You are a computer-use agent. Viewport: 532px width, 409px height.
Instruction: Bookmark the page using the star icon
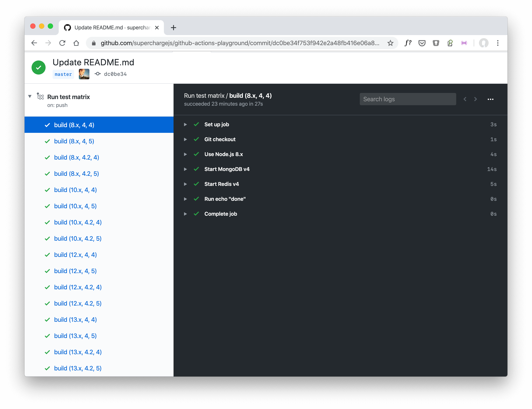pyautogui.click(x=390, y=43)
